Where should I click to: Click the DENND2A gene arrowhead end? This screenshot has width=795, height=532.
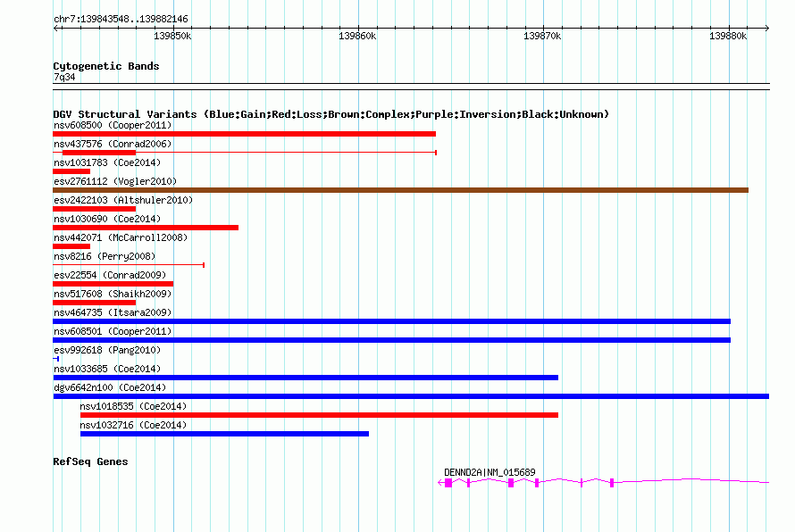tap(440, 483)
